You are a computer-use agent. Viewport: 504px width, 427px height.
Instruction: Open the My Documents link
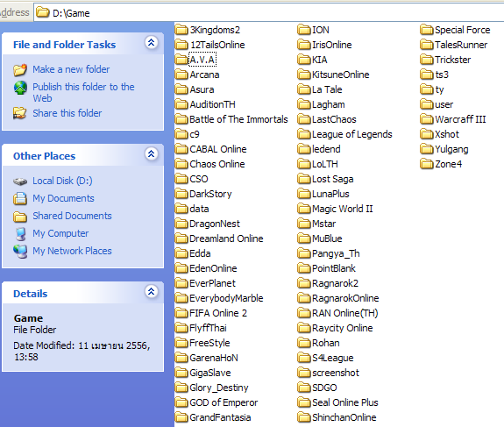(x=63, y=198)
